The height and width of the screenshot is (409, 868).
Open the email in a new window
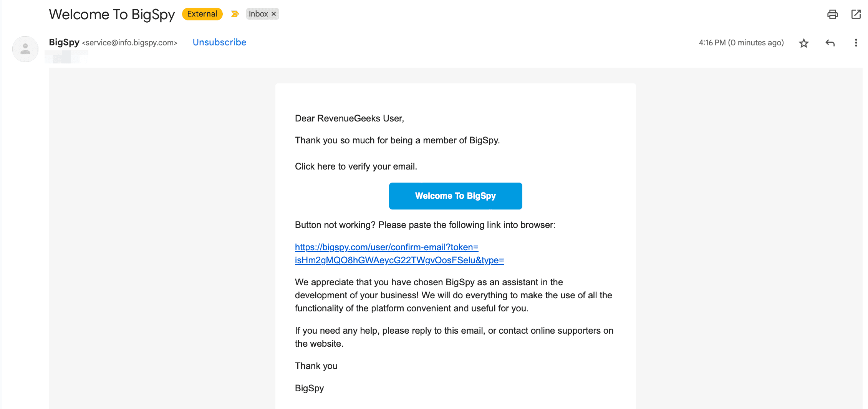point(856,14)
